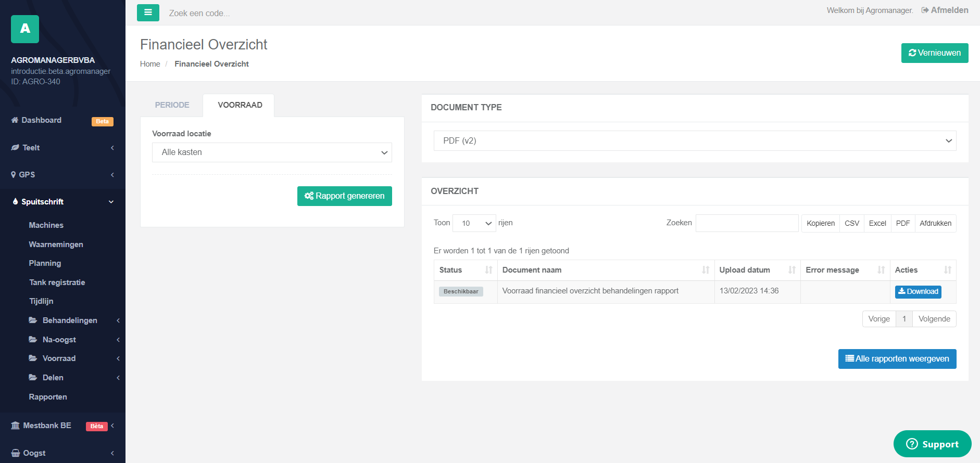Click the Beschikbaar status badge
Image resolution: width=980 pixels, height=463 pixels.
coord(461,292)
